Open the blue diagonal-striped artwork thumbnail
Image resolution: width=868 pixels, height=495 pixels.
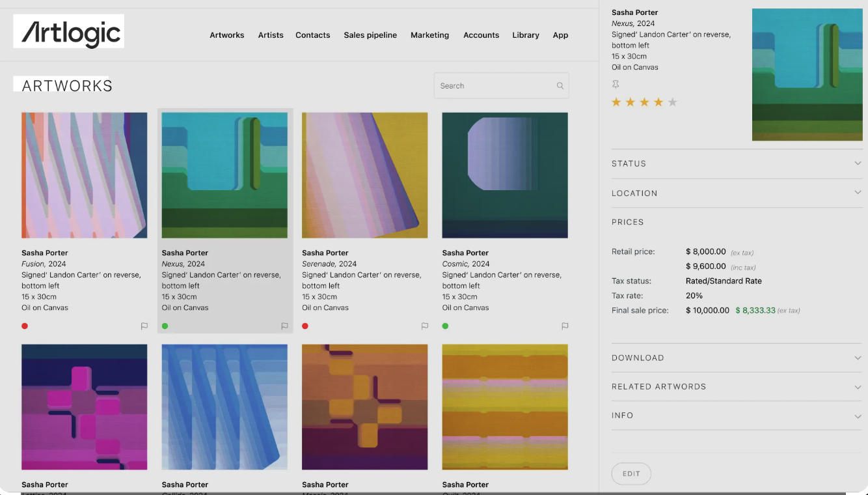click(224, 407)
